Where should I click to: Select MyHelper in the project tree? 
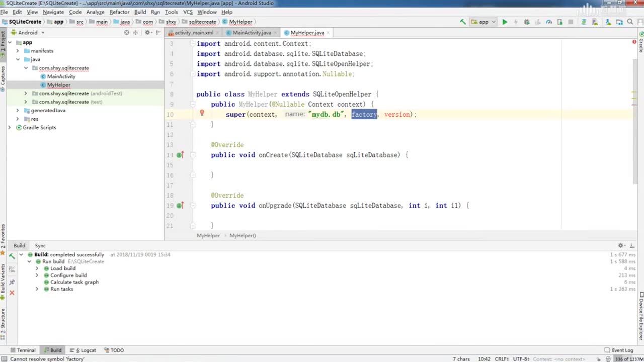(58, 85)
